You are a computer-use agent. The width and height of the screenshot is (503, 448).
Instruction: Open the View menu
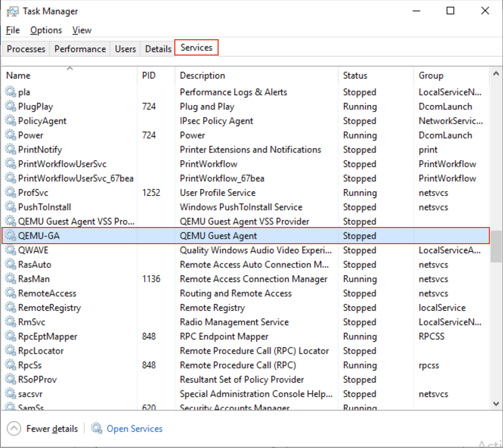[x=82, y=30]
